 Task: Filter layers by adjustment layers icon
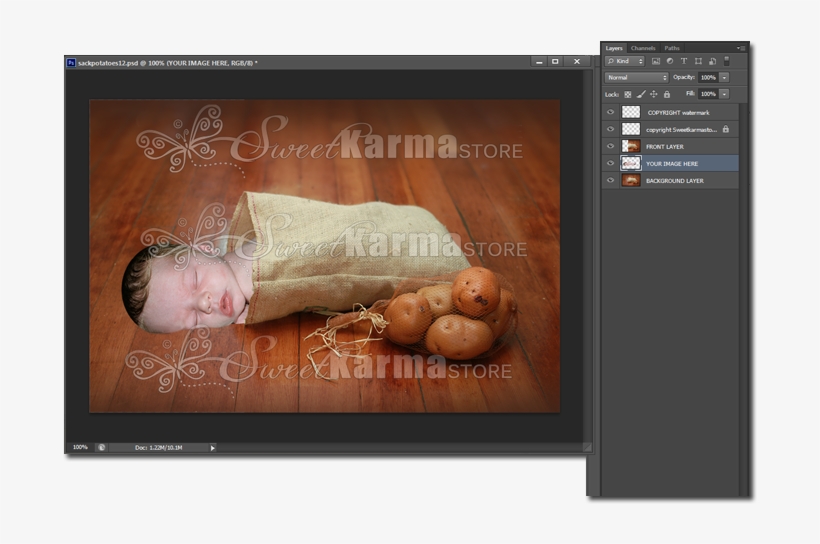pos(670,61)
